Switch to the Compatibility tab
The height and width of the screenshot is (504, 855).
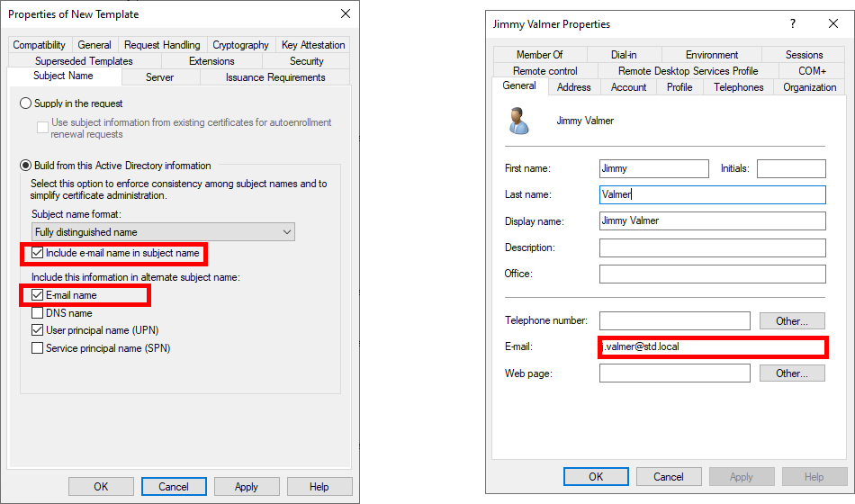pos(40,45)
